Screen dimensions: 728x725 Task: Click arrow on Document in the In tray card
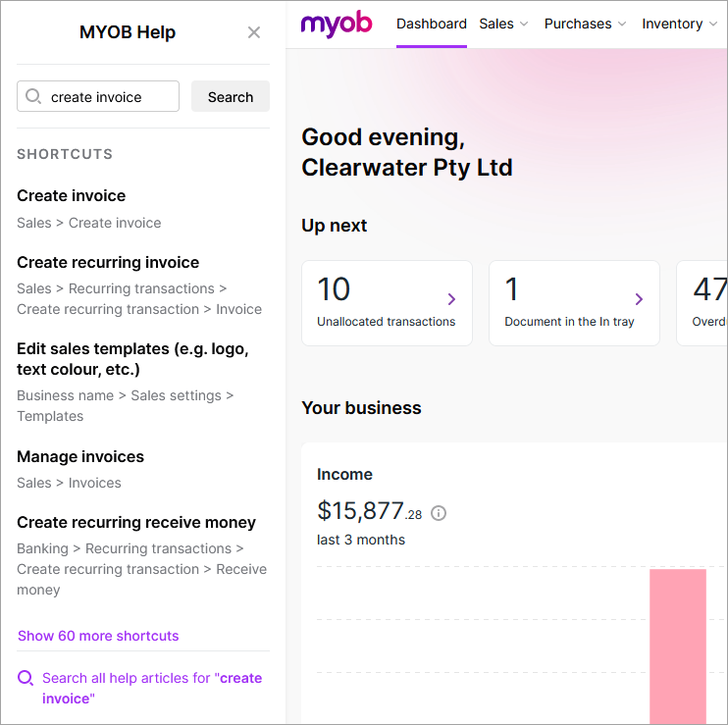click(x=639, y=299)
